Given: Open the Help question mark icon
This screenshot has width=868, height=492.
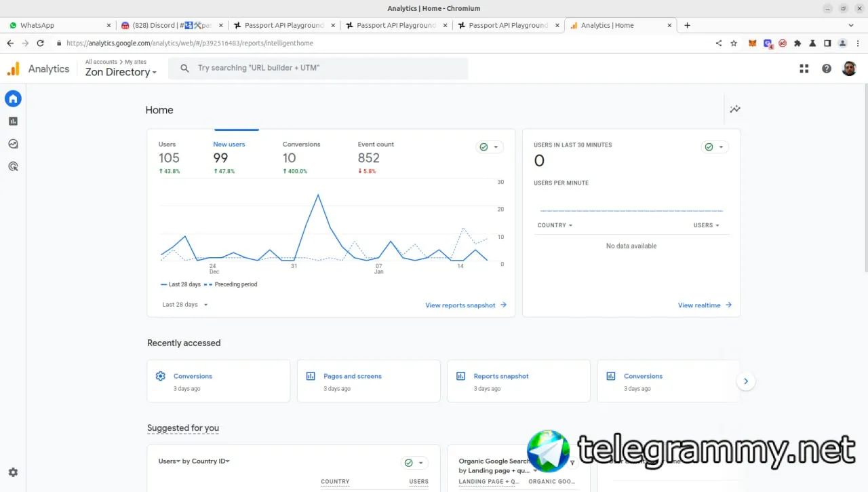Looking at the screenshot, I should (x=826, y=69).
